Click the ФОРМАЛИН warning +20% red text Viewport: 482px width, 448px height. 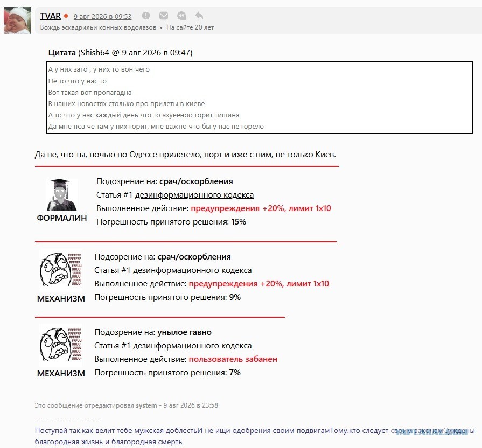point(261,208)
